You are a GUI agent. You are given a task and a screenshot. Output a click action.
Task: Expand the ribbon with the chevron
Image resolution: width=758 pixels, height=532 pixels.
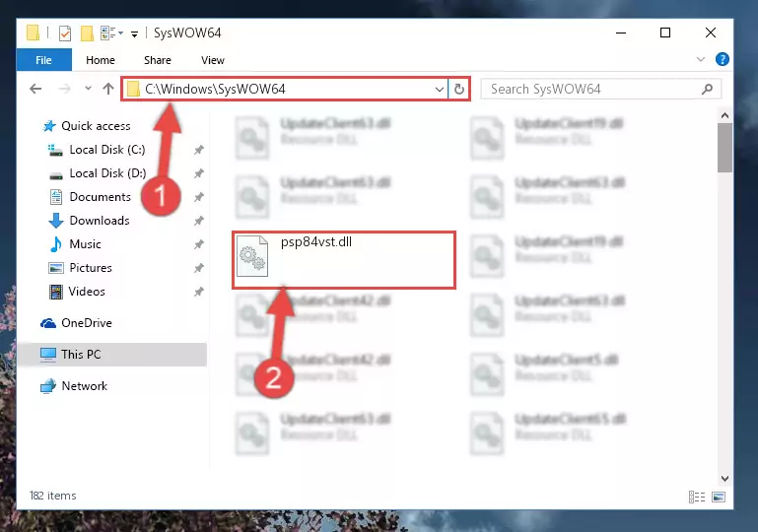(701, 59)
